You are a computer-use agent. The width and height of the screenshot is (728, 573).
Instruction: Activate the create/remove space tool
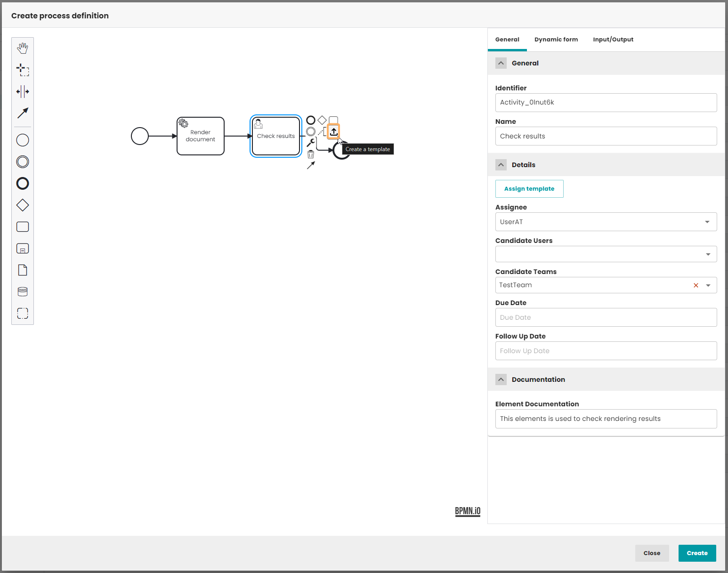(x=23, y=91)
